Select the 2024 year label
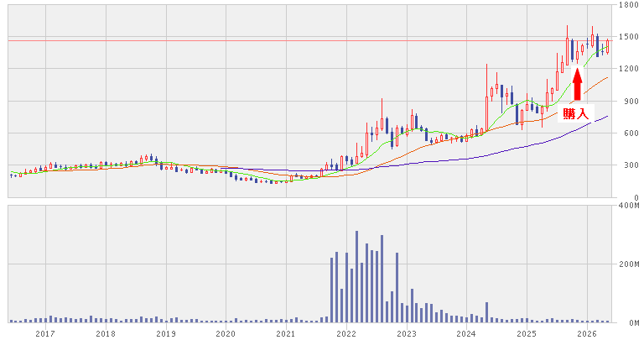The image size is (644, 340). 466,334
